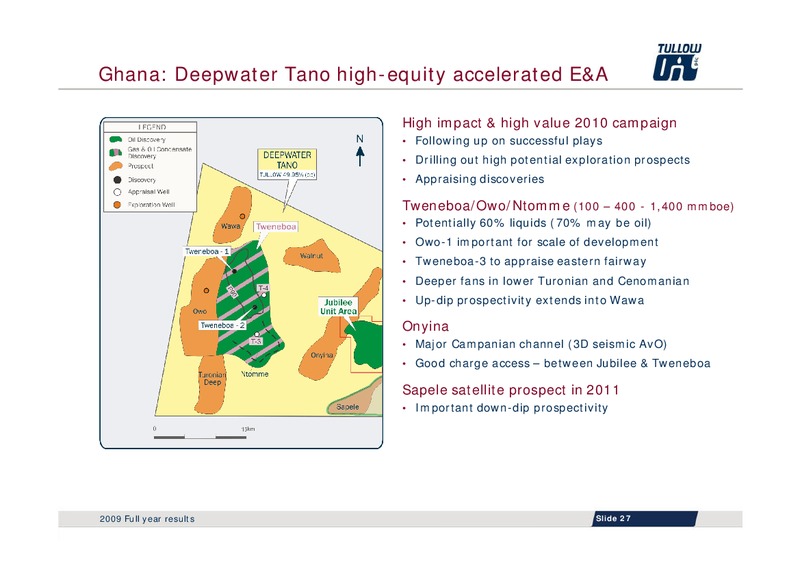
Task: Click the orange Prospect legend symbol
Action: pyautogui.click(x=116, y=166)
